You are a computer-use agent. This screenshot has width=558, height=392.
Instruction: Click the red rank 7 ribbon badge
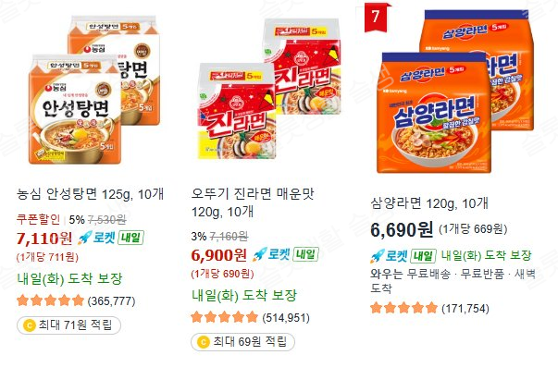[x=376, y=17]
